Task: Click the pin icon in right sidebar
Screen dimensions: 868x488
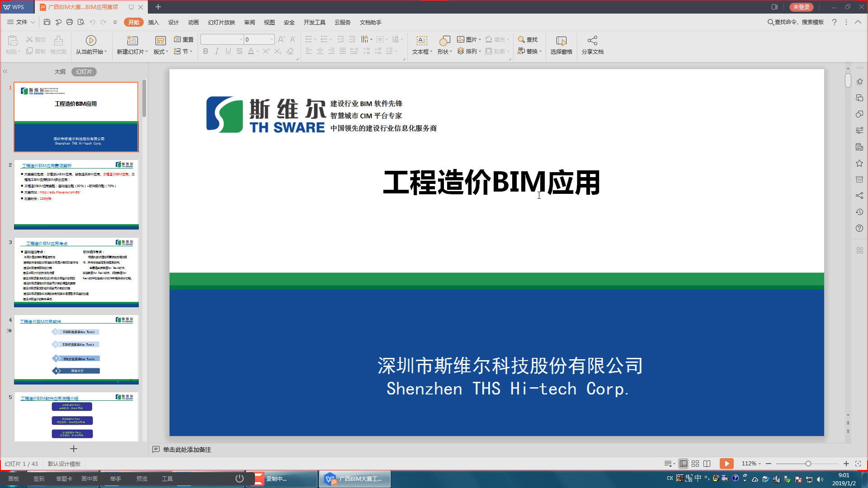Action: (x=859, y=82)
